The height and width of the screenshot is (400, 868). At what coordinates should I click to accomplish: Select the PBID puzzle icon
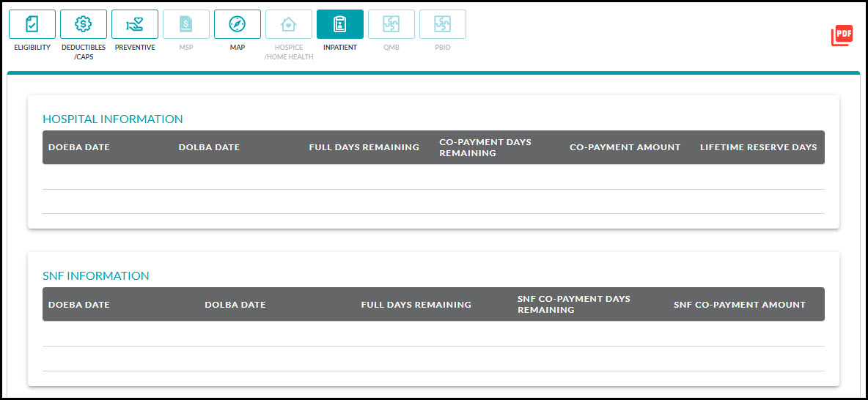pos(443,24)
